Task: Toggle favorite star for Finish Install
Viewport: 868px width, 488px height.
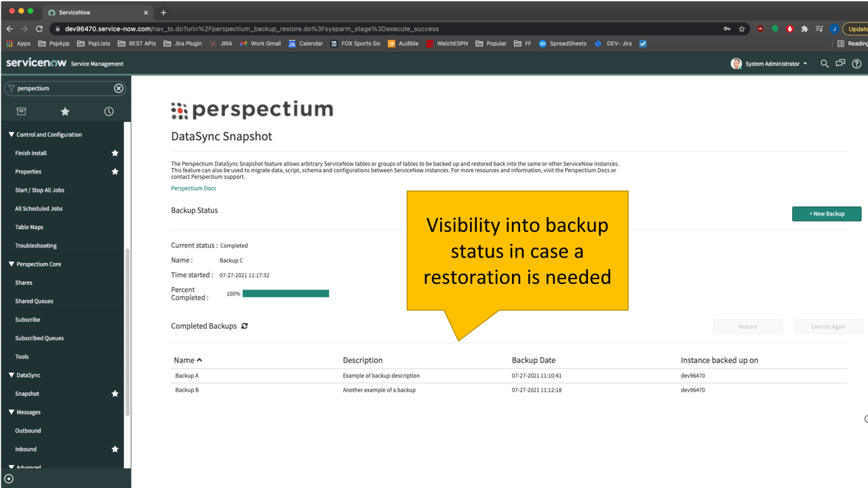Action: click(115, 153)
